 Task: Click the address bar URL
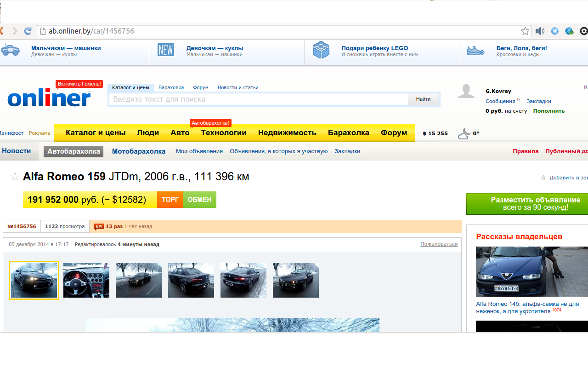pos(91,31)
